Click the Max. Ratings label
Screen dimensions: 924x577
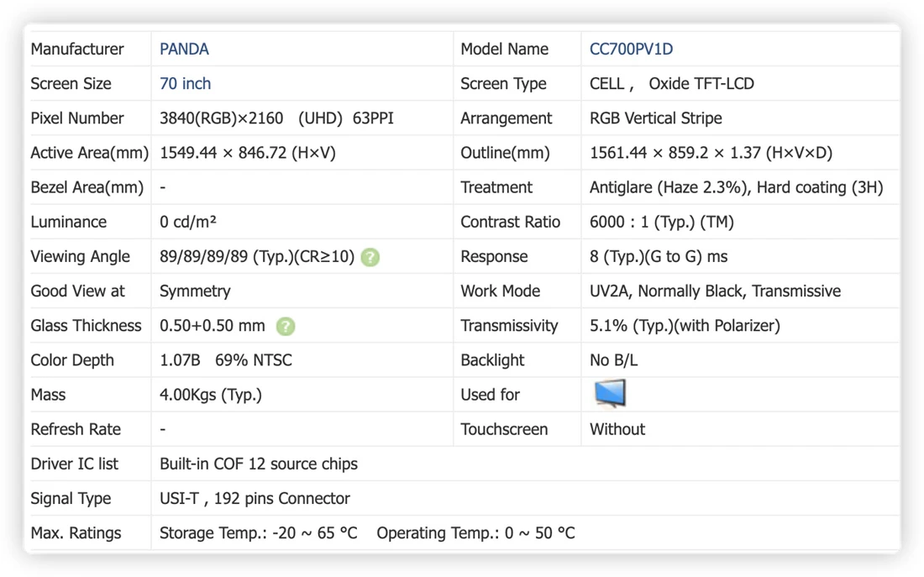click(x=76, y=532)
